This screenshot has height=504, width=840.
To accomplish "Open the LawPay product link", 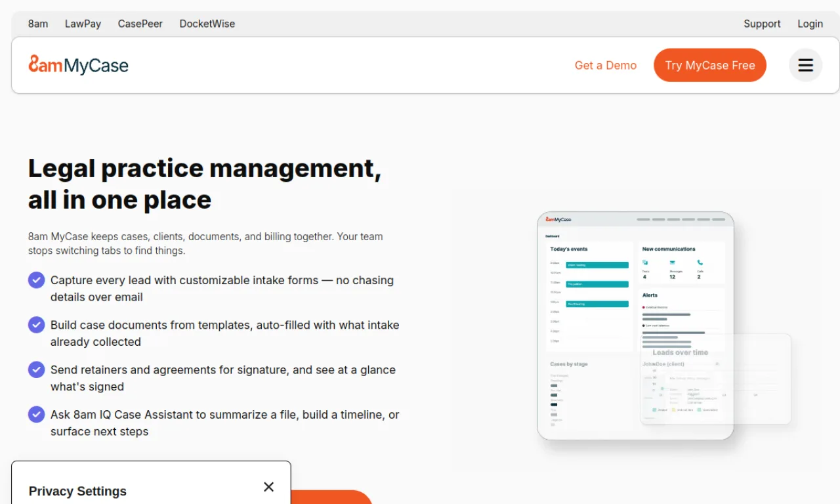I will point(83,24).
